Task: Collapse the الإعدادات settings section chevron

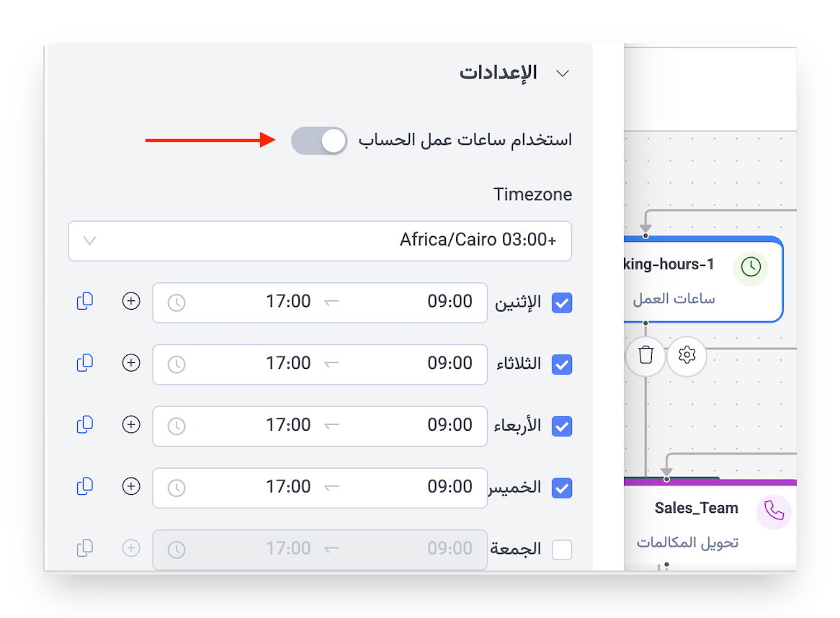Action: [x=563, y=73]
